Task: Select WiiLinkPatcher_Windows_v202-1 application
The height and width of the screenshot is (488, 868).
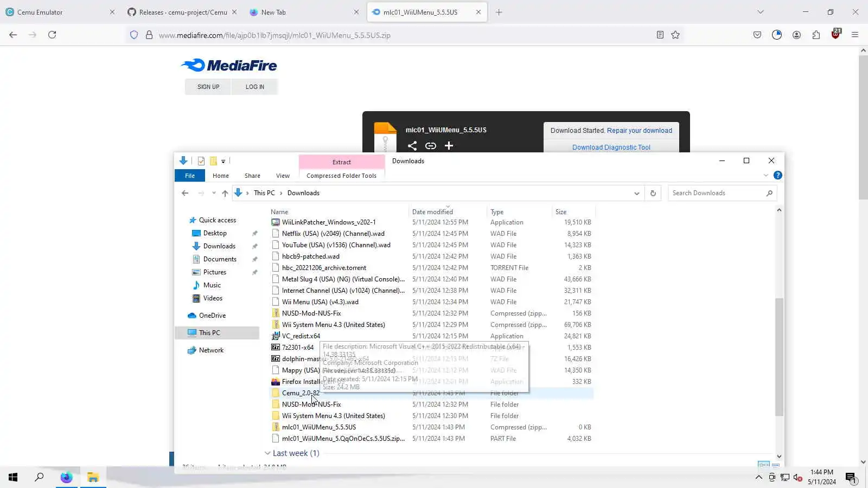Action: click(x=329, y=222)
